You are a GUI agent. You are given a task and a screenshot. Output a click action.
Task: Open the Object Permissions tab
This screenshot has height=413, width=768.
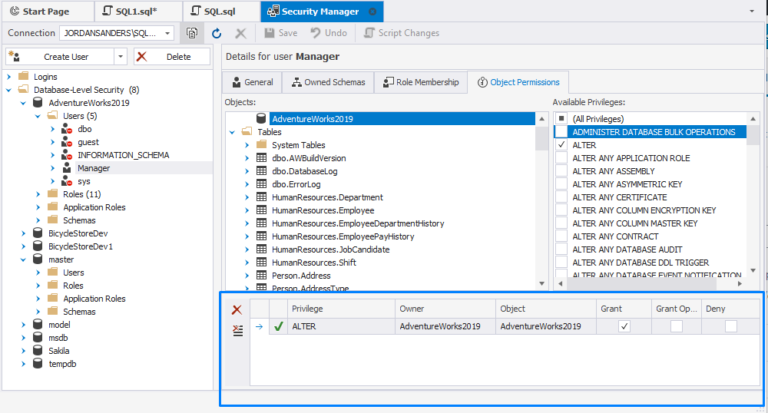(518, 82)
